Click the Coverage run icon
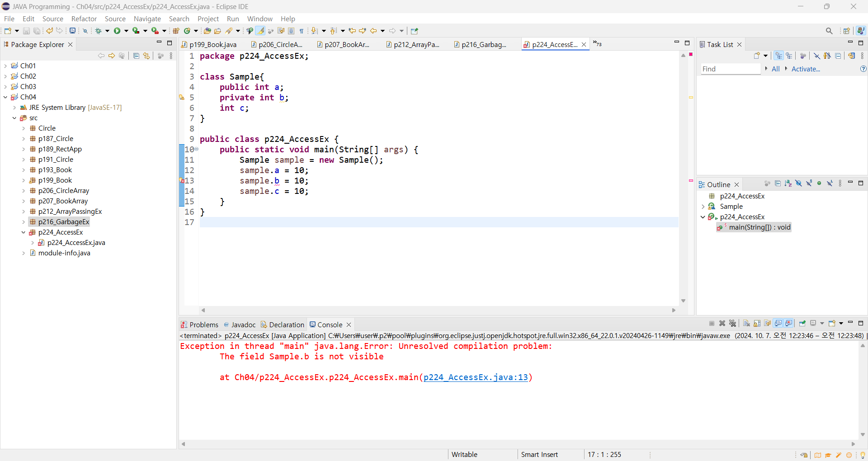Viewport: 868px width, 461px height. coord(136,31)
